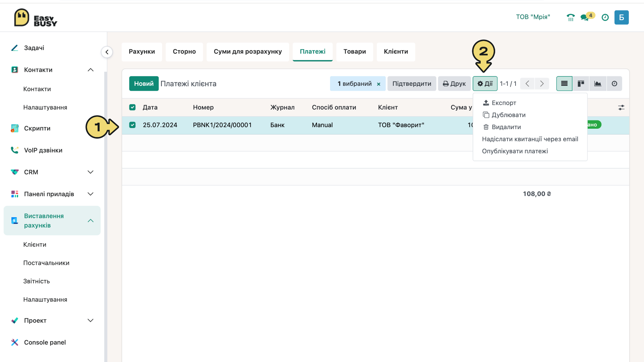Go to next page of records

(x=542, y=83)
